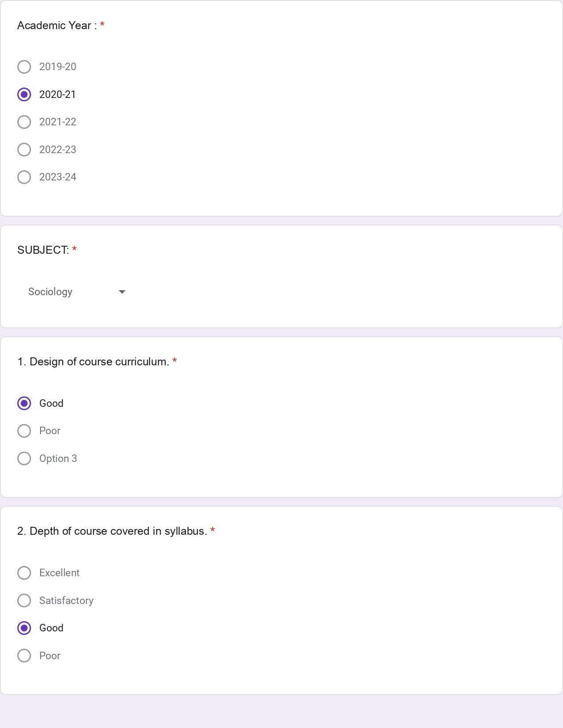Select Option 3 for curriculum design
This screenshot has height=728, width=563.
point(24,458)
